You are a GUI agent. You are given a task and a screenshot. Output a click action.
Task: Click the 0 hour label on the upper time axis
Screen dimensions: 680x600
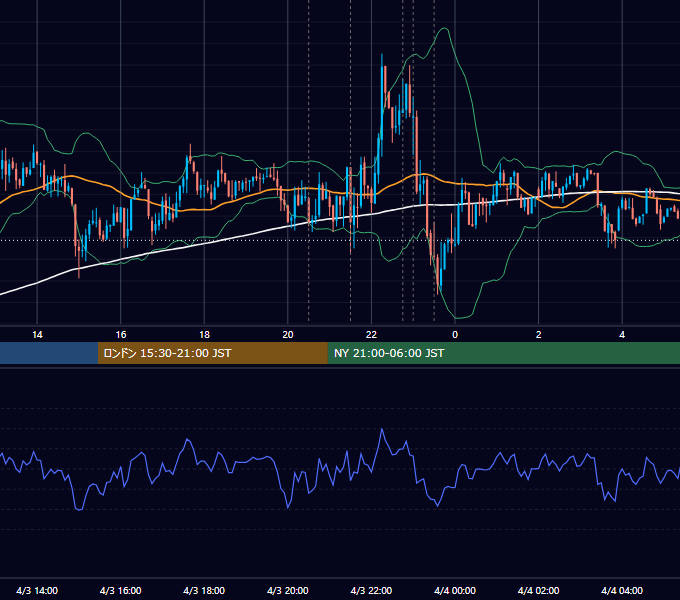coord(455,335)
